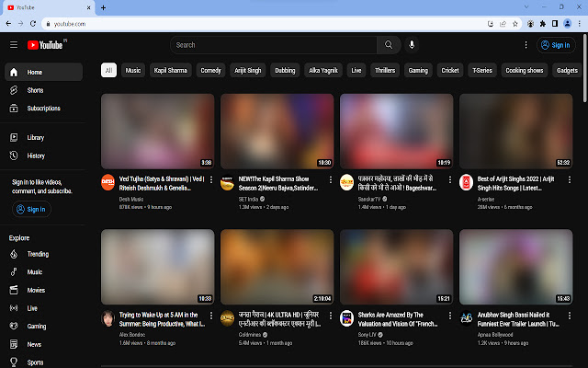Click the YouTube logo
The width and height of the screenshot is (588, 368).
tap(47, 45)
